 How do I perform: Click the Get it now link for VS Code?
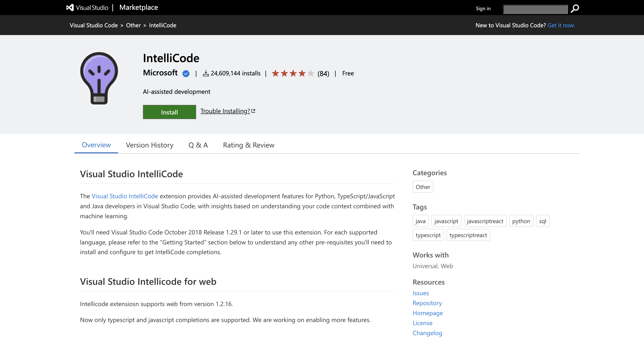tap(561, 25)
